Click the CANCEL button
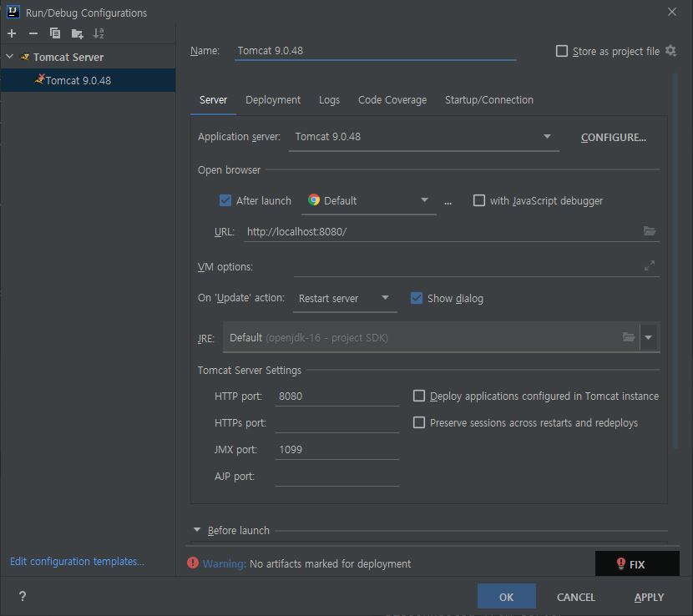The height and width of the screenshot is (616, 693). [576, 597]
